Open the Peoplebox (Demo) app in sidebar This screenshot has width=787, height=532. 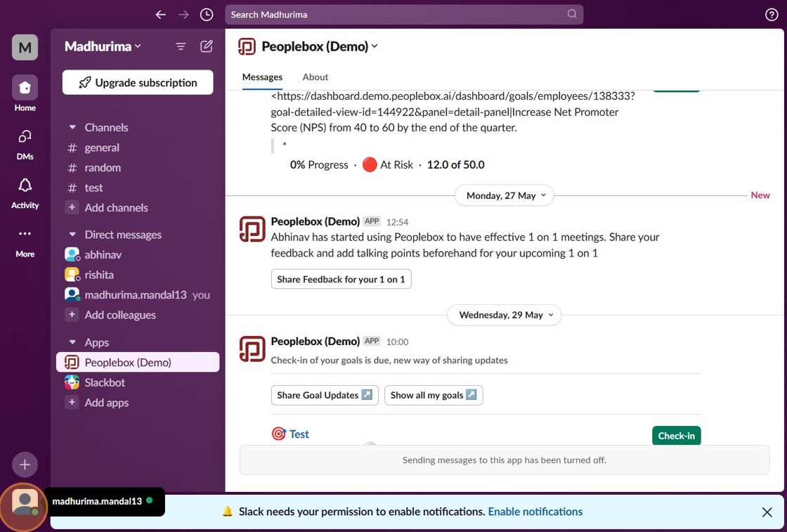[138, 363]
